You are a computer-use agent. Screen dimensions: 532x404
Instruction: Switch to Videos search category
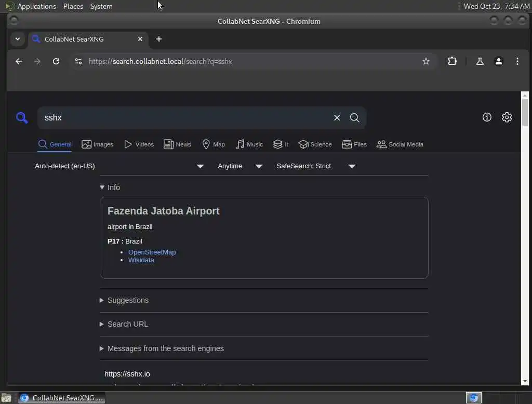pyautogui.click(x=139, y=144)
